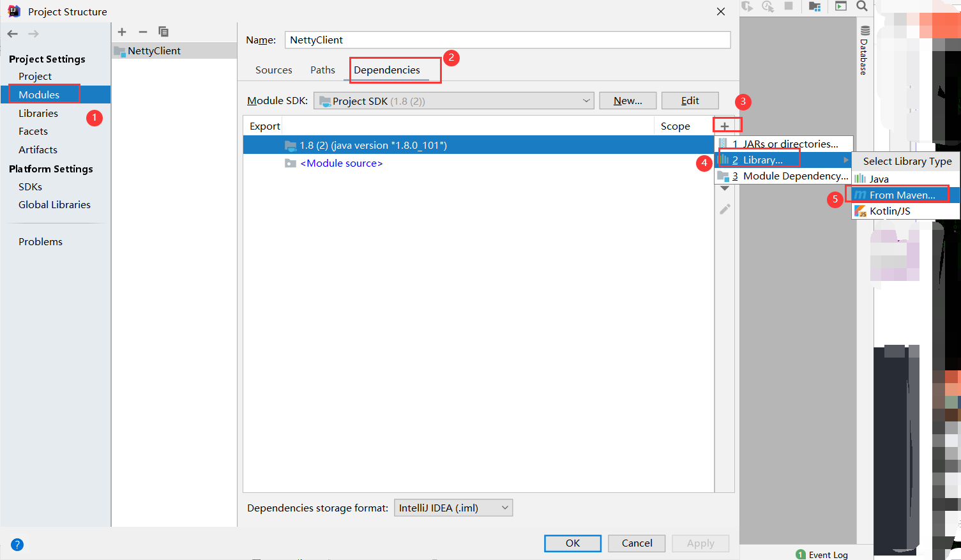Expand the Library submenu arrow

(x=846, y=160)
